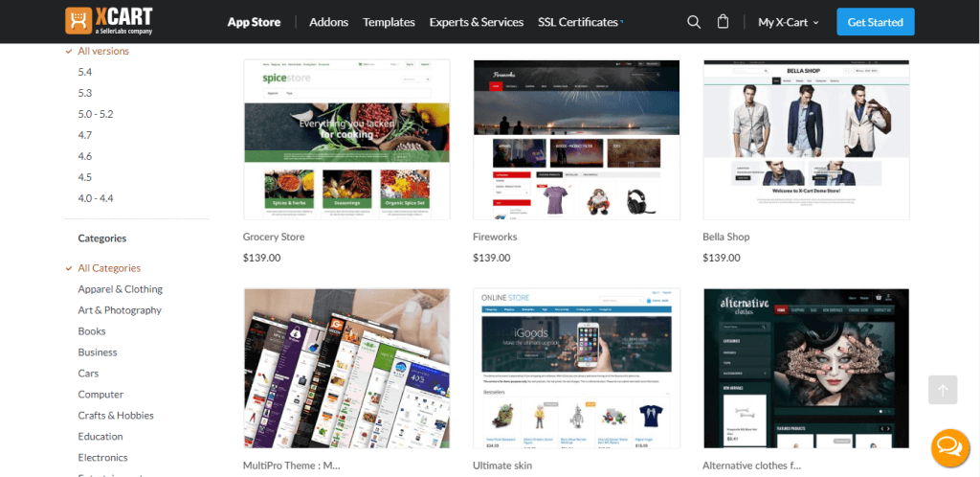The width and height of the screenshot is (980, 477).
Task: Open the Grocery Store template thumbnail
Action: (x=346, y=140)
